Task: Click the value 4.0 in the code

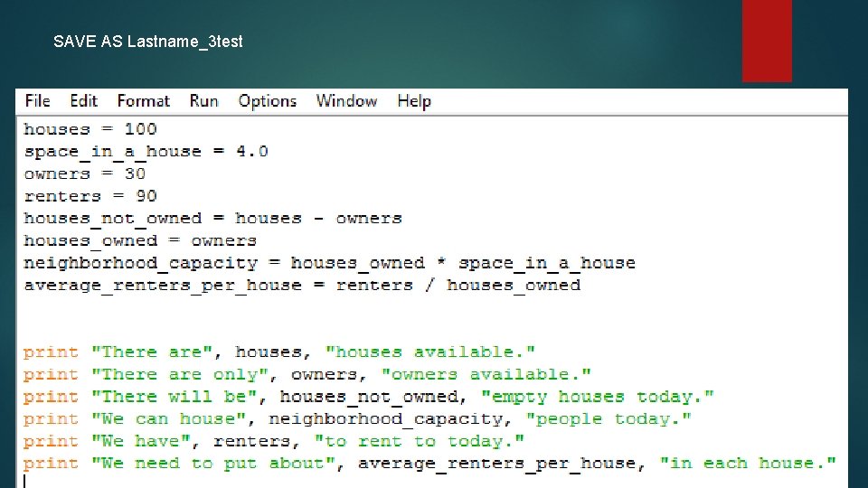Action: (252, 152)
